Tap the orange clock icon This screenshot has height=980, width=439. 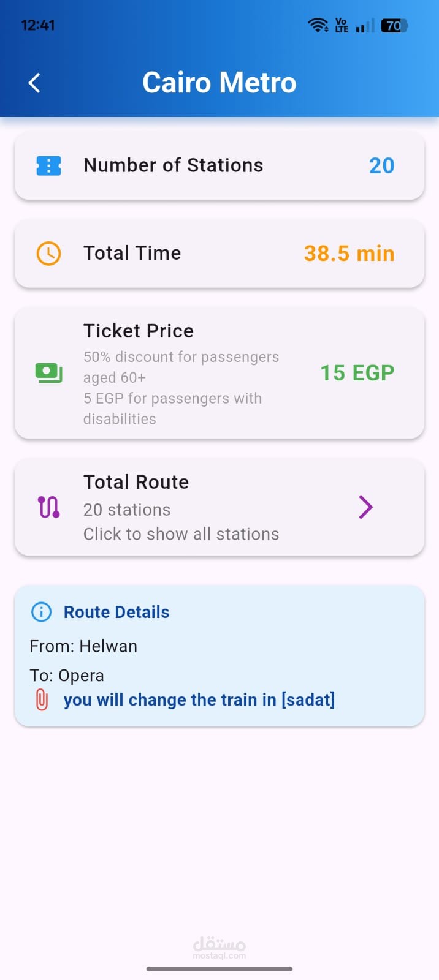tap(49, 254)
